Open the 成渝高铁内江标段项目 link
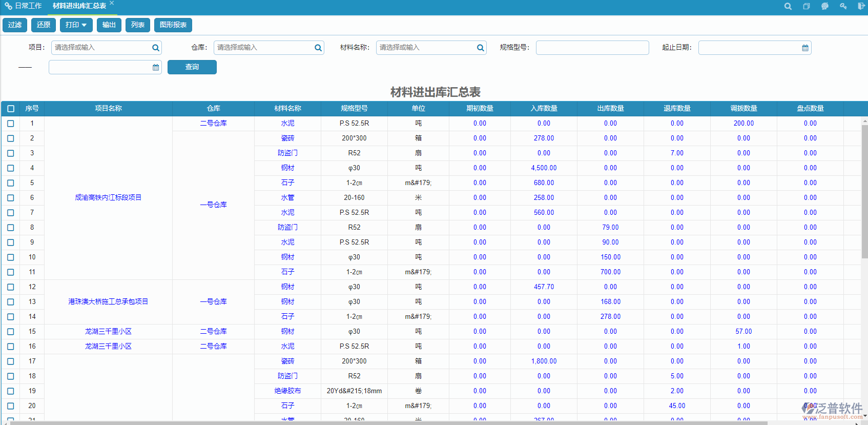The height and width of the screenshot is (425, 868). click(x=108, y=198)
